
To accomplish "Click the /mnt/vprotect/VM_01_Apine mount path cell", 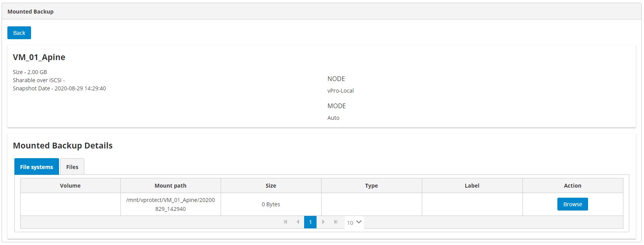I will [x=171, y=204].
